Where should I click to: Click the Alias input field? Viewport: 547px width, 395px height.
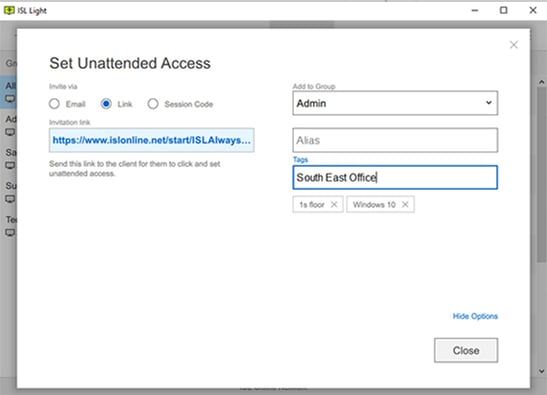395,140
